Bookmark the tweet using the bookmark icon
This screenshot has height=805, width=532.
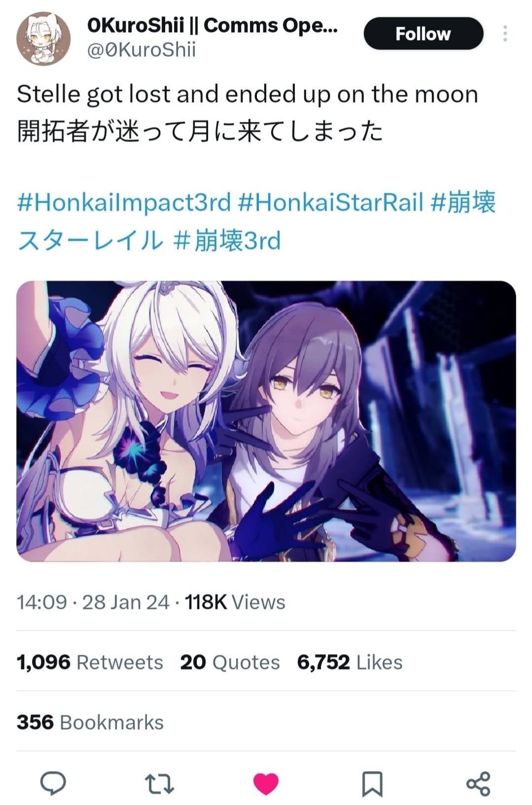[372, 784]
